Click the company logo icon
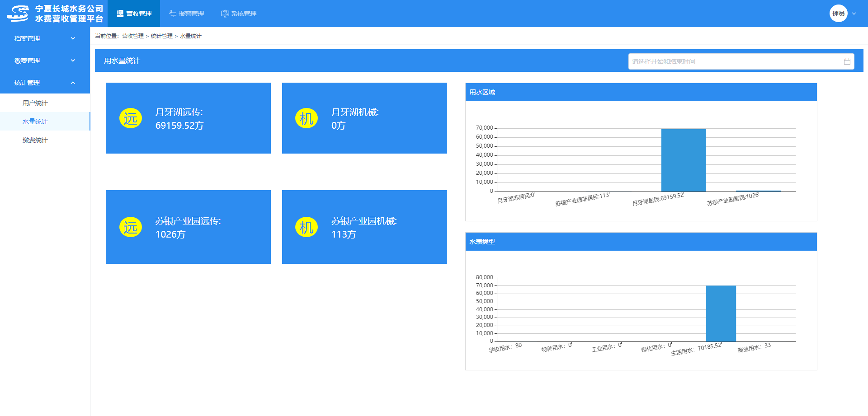868x416 pixels. click(x=18, y=14)
